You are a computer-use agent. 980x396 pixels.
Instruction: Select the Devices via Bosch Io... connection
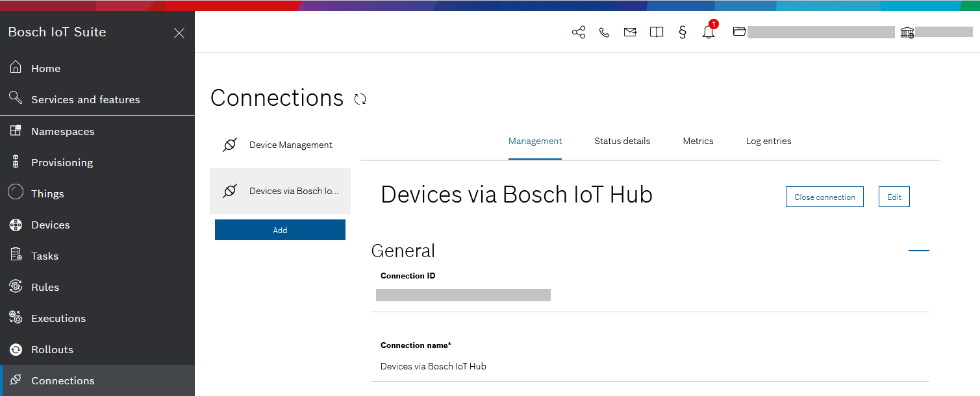click(x=280, y=191)
